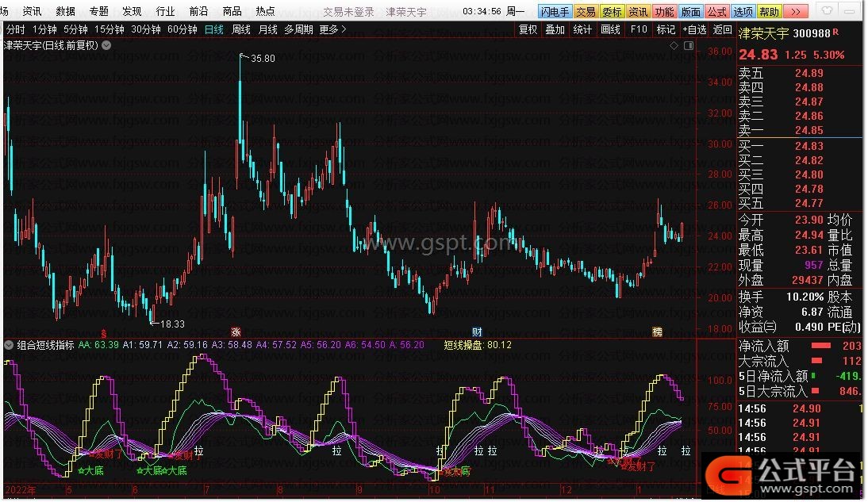This screenshot has height=502, width=868.
Task: Click the 换手 10.20% value
Action: click(x=805, y=297)
